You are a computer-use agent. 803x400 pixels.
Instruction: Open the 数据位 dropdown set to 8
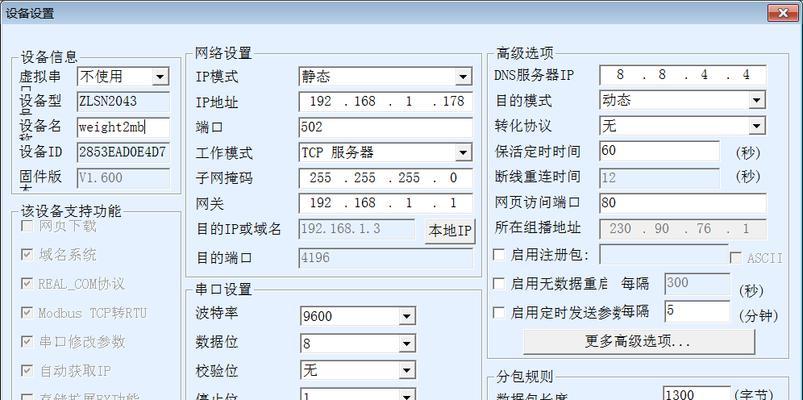coord(357,343)
